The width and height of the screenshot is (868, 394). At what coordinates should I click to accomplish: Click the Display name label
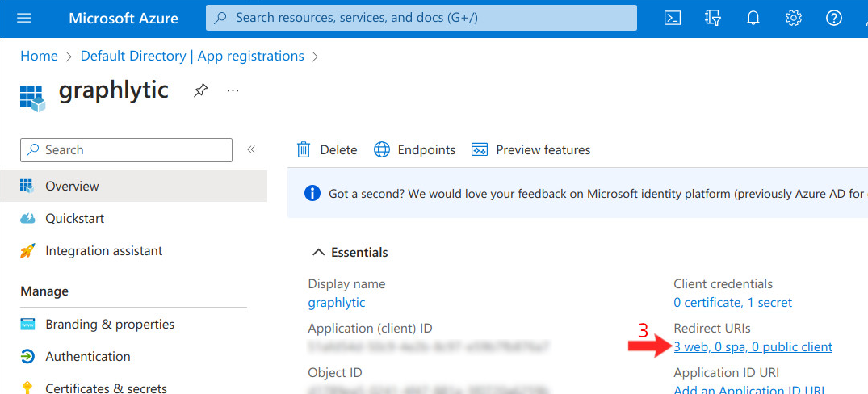(346, 284)
